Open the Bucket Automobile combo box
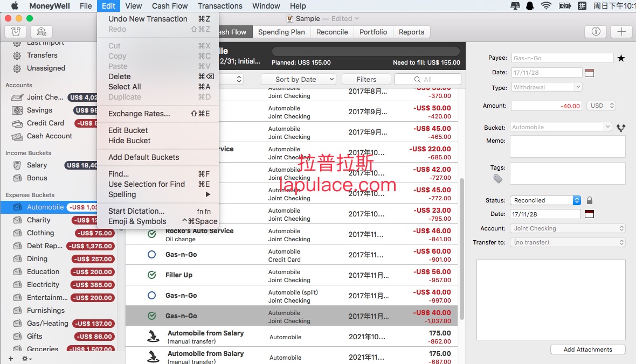This screenshot has height=364, width=636. point(561,127)
